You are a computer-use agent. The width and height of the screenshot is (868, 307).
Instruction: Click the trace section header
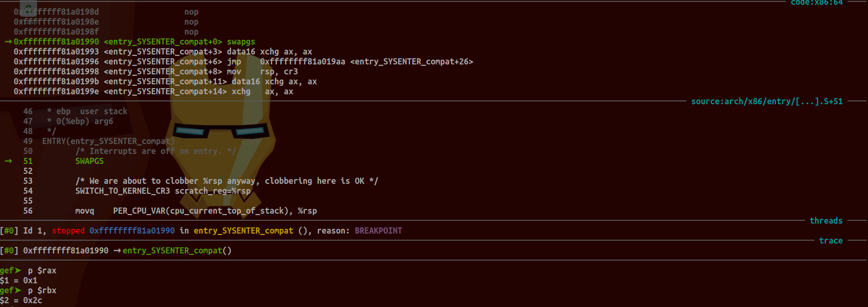pos(831,241)
